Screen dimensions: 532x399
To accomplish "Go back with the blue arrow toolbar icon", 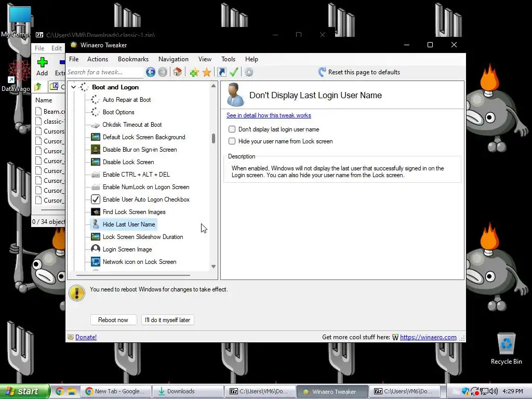I will pos(151,72).
